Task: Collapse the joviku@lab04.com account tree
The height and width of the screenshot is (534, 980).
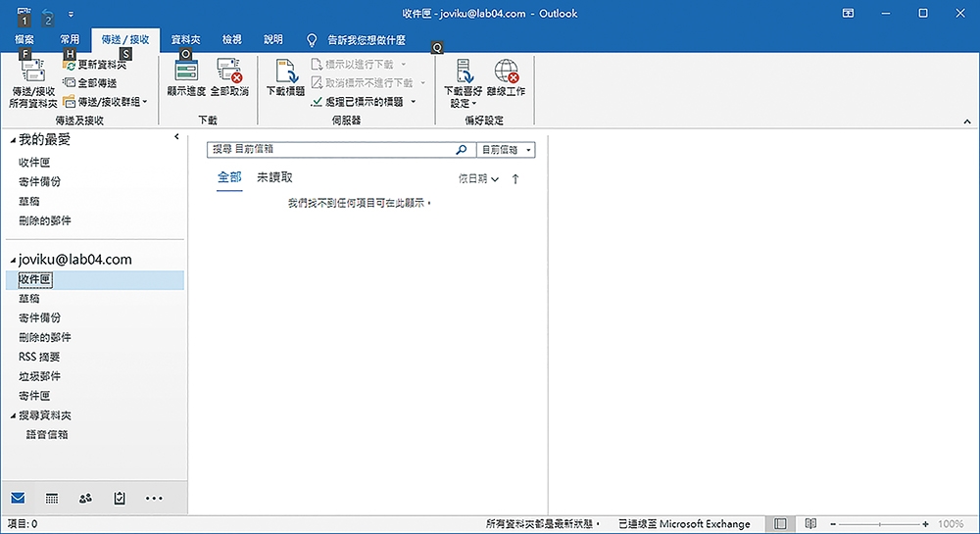Action: click(13, 261)
